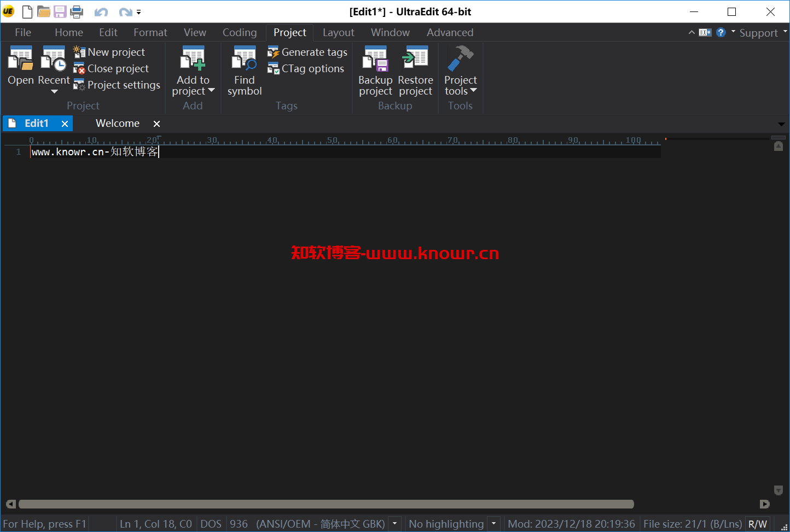Switch to the View ribbon tab
Viewport: 790px width, 532px height.
(x=195, y=32)
